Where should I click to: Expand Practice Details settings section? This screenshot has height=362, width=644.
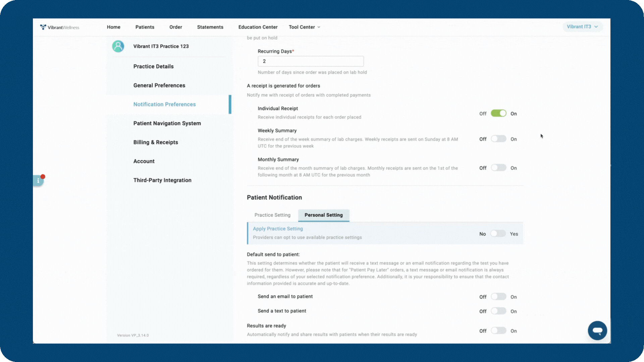click(154, 66)
